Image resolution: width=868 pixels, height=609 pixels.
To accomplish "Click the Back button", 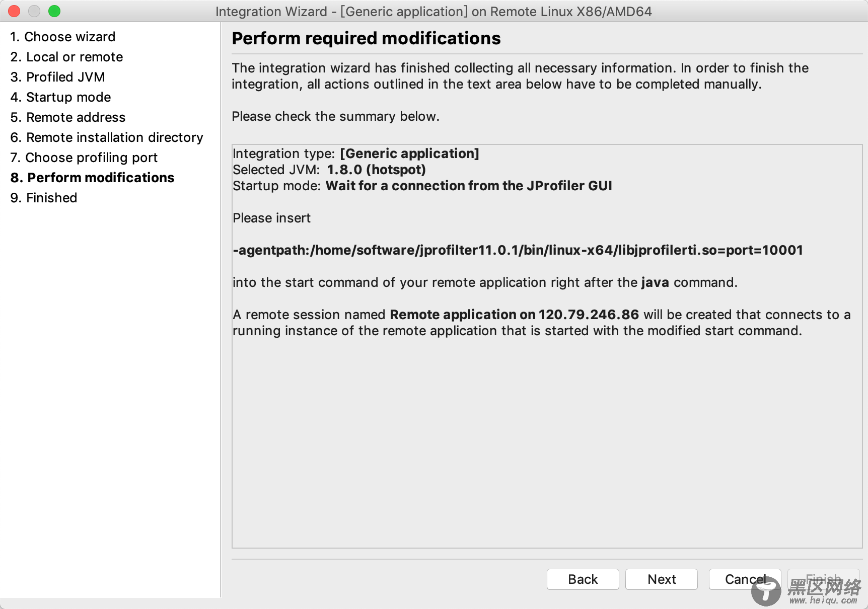I will tap(583, 579).
